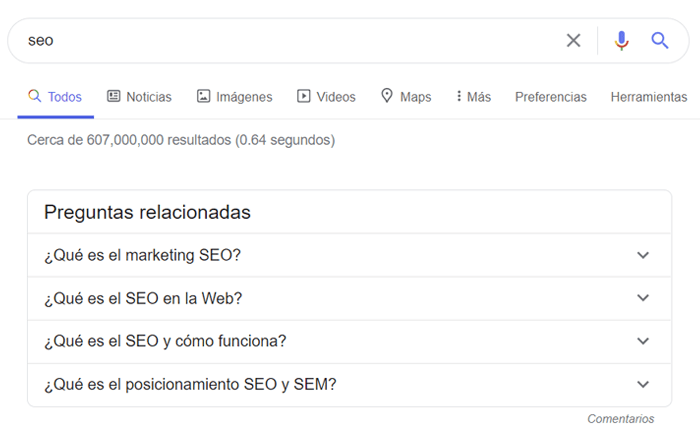Clear the search box with the X icon
The width and height of the screenshot is (700, 436).
click(x=573, y=40)
